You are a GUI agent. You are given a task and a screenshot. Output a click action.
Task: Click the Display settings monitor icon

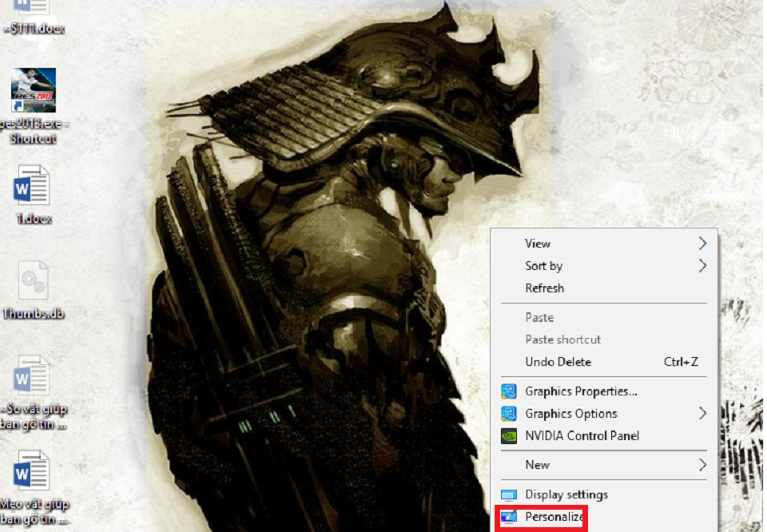[x=509, y=494]
